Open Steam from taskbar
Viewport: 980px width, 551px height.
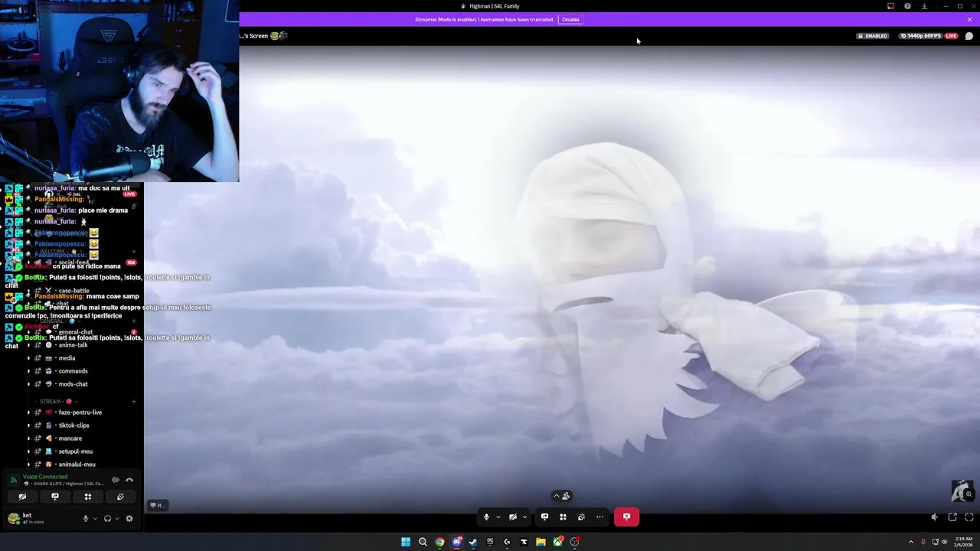(x=473, y=542)
